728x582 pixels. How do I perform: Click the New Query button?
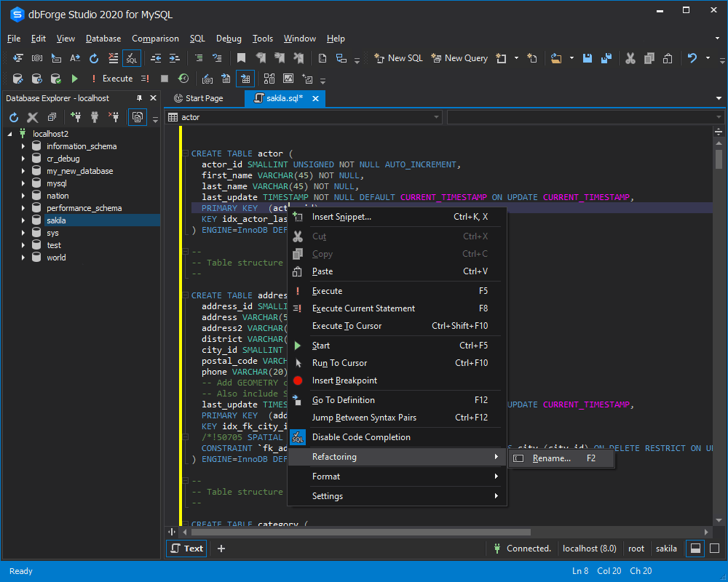coord(459,58)
